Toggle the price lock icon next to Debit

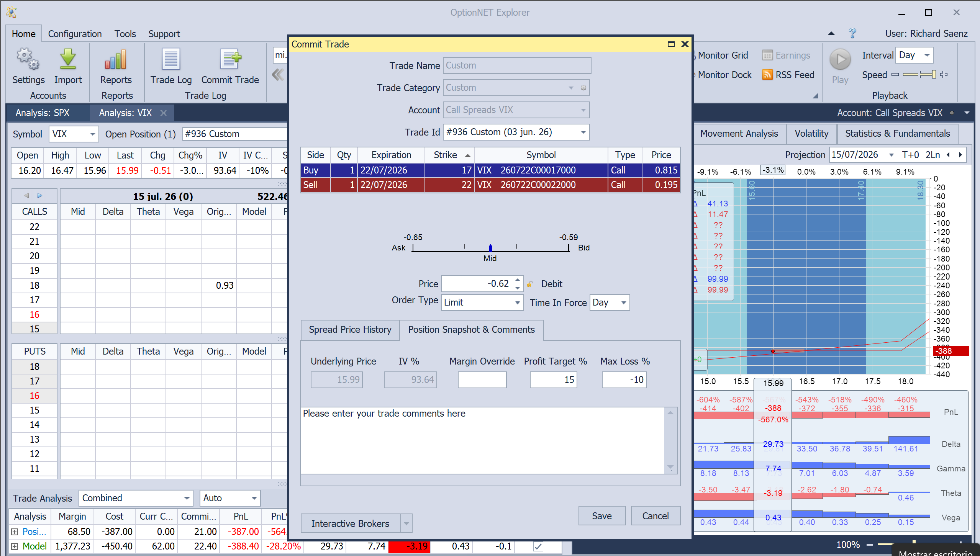(x=530, y=284)
